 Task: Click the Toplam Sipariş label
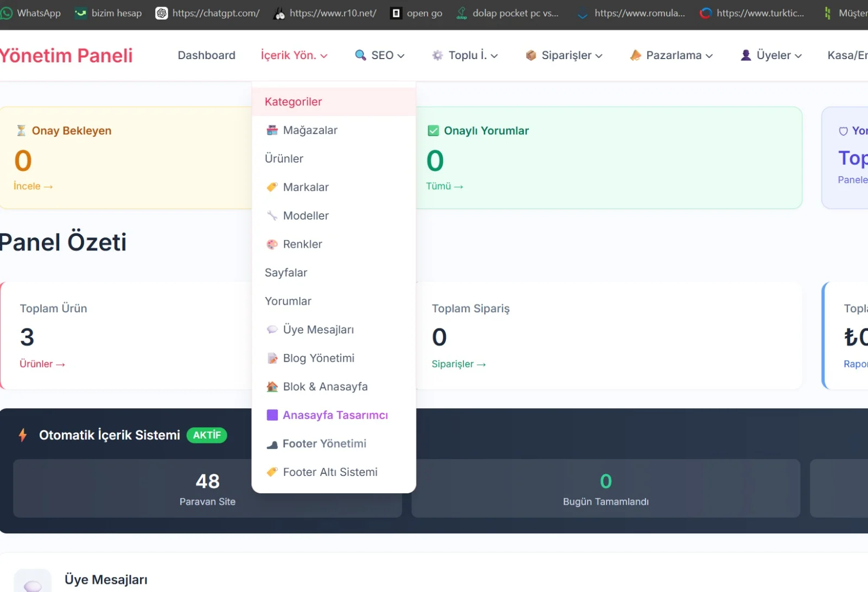(470, 308)
